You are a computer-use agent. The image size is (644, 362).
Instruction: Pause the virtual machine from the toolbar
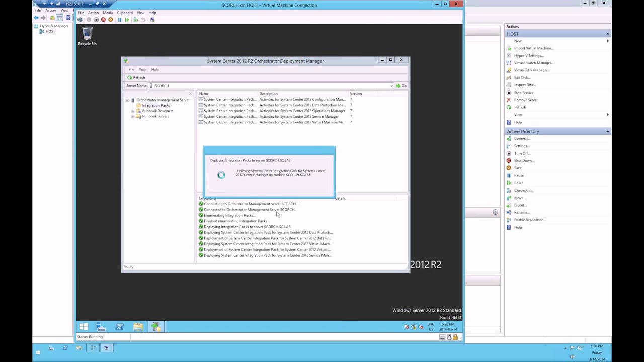tap(120, 20)
